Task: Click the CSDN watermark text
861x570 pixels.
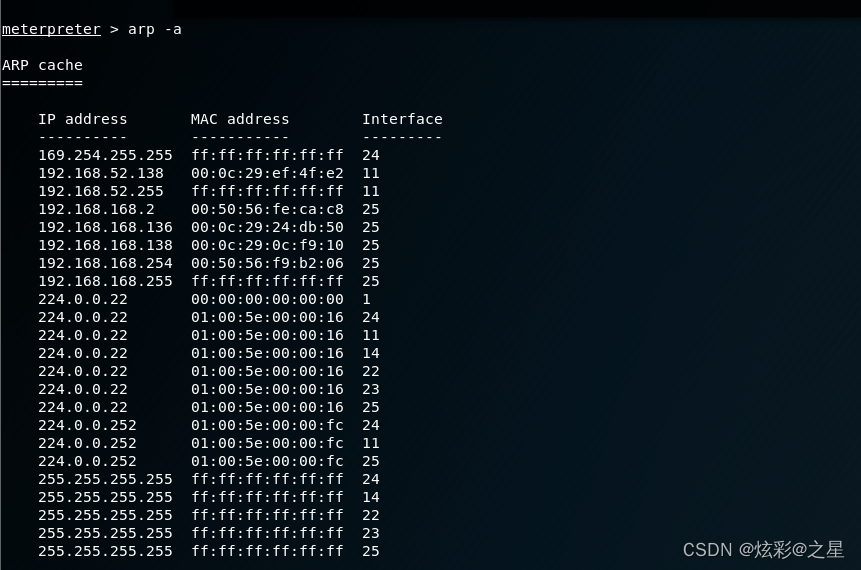Action: point(764,550)
